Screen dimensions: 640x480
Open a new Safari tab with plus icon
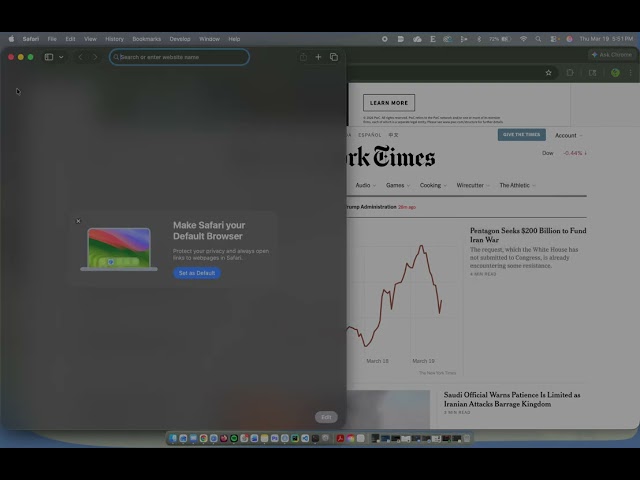(x=318, y=57)
